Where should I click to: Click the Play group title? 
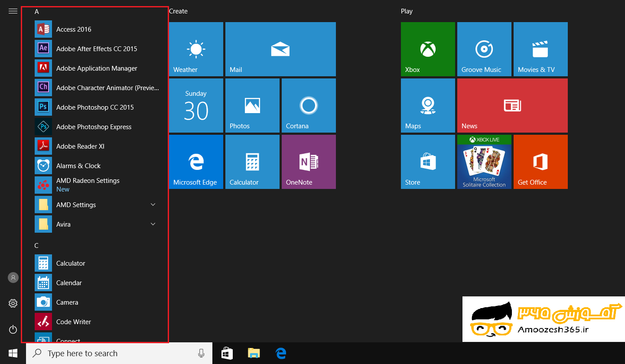407,11
